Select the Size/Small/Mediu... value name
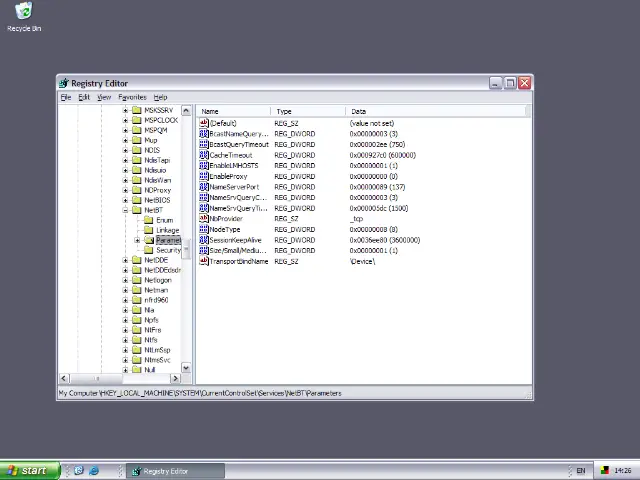The height and width of the screenshot is (480, 640). point(238,251)
